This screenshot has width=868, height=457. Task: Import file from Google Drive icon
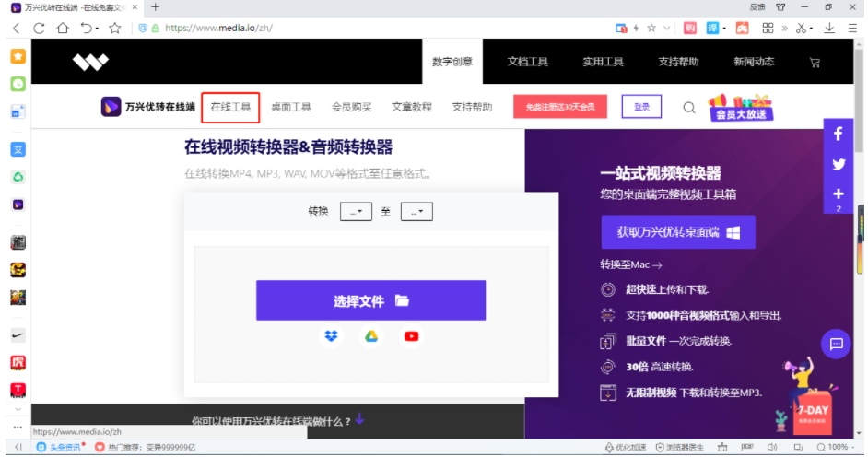coord(371,336)
